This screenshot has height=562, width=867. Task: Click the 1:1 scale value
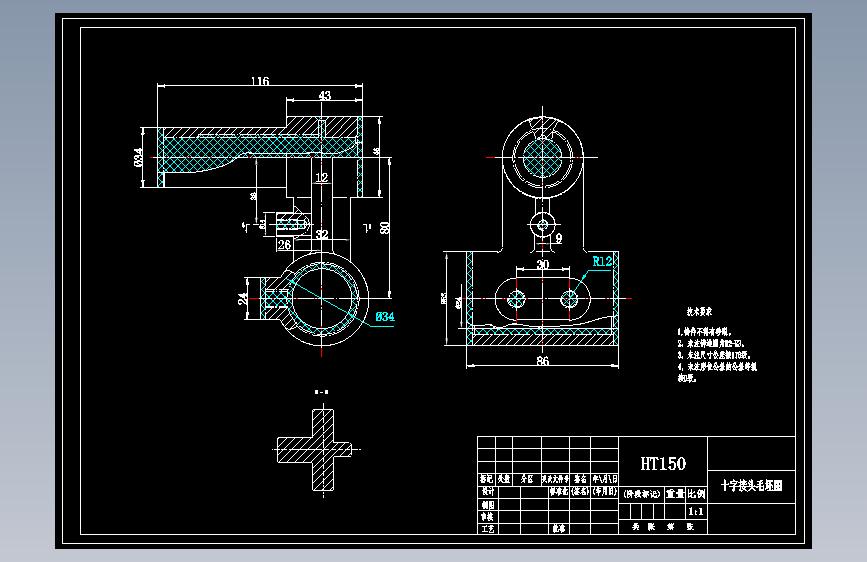pyautogui.click(x=696, y=512)
